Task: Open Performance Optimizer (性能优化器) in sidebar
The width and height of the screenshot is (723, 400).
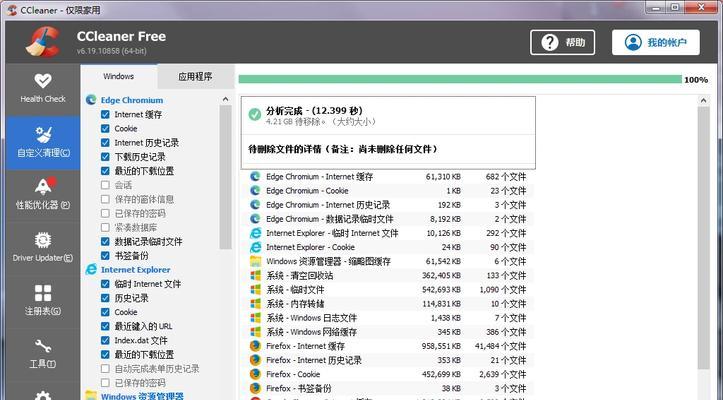Action: pos(43,194)
